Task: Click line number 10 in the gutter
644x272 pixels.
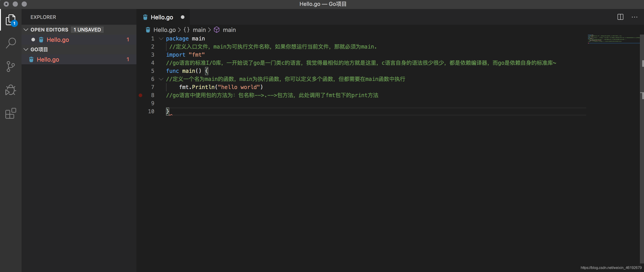Action: click(x=151, y=111)
